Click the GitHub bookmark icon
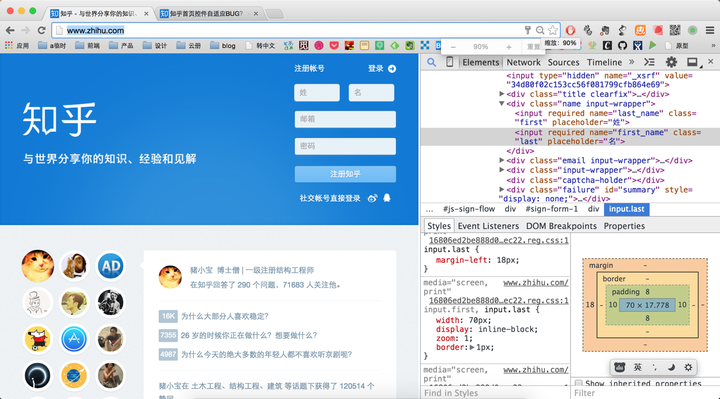720x399 pixels. click(622, 45)
